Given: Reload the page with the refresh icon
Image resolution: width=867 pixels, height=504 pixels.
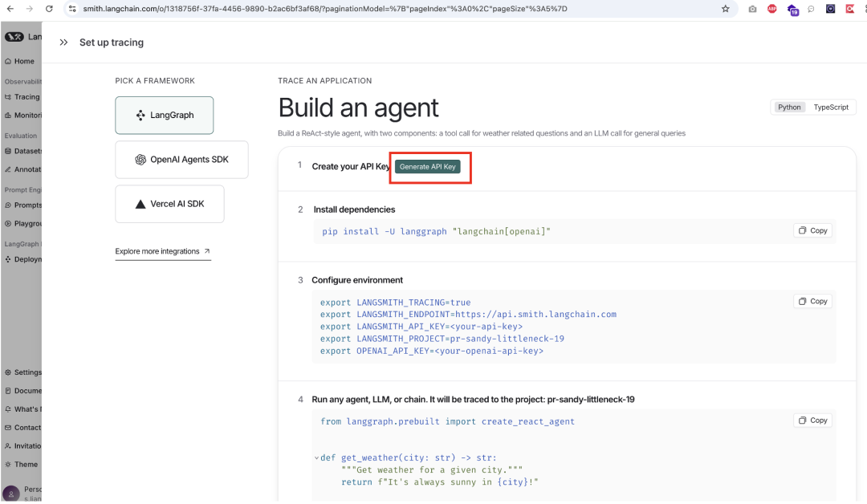Looking at the screenshot, I should [x=49, y=9].
